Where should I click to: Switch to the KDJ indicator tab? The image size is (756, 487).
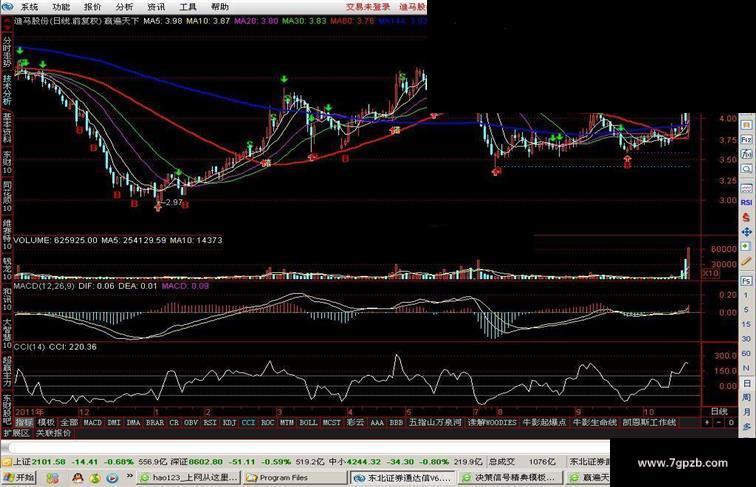(x=229, y=422)
